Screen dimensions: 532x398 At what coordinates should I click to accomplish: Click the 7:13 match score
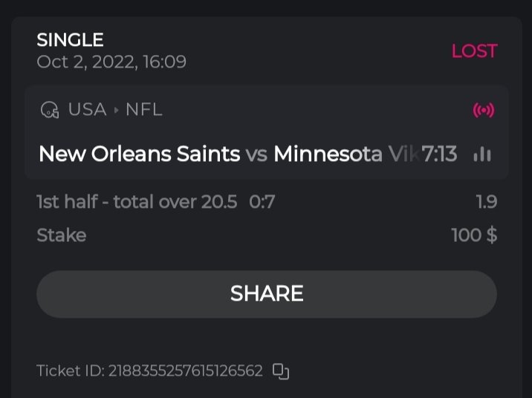[x=439, y=154]
